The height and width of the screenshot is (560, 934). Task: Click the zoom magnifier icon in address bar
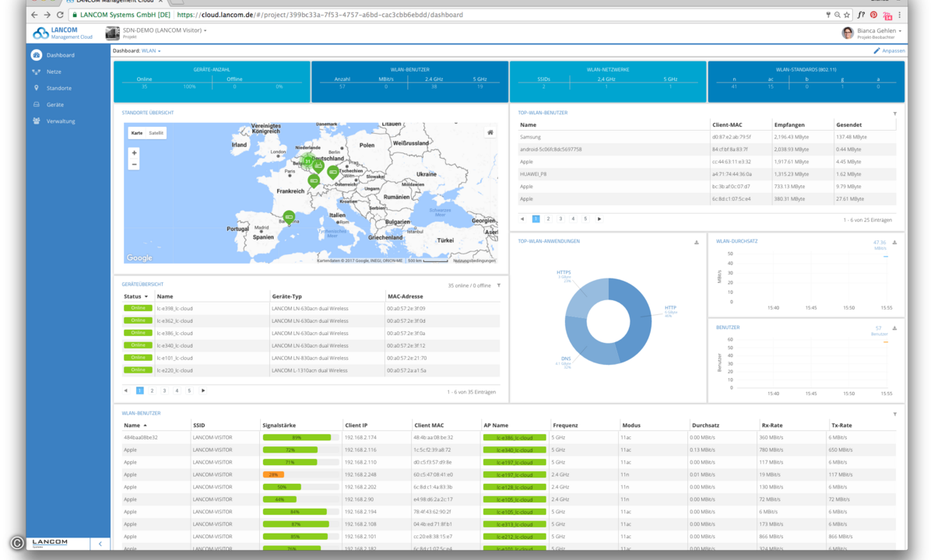pyautogui.click(x=837, y=14)
